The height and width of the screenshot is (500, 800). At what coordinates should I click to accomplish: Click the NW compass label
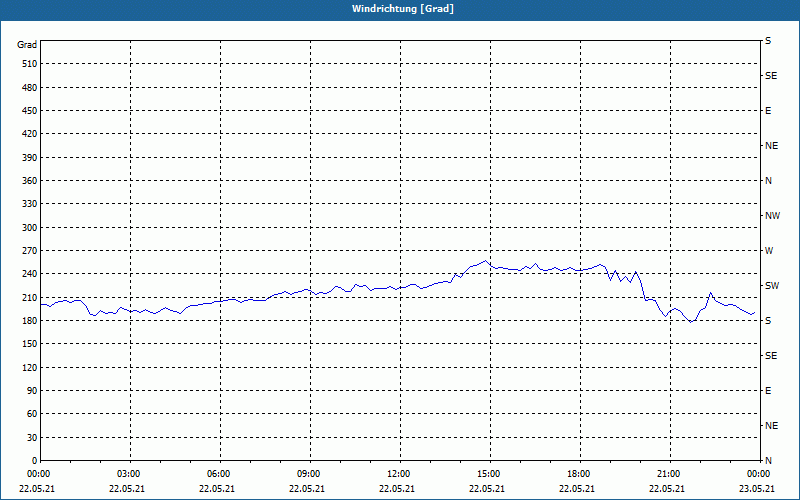[x=772, y=216]
